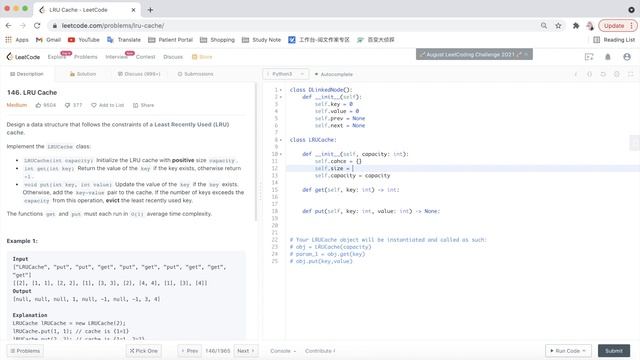Click the def get line in editor
This screenshot has height=360, width=640.
tap(351, 190)
